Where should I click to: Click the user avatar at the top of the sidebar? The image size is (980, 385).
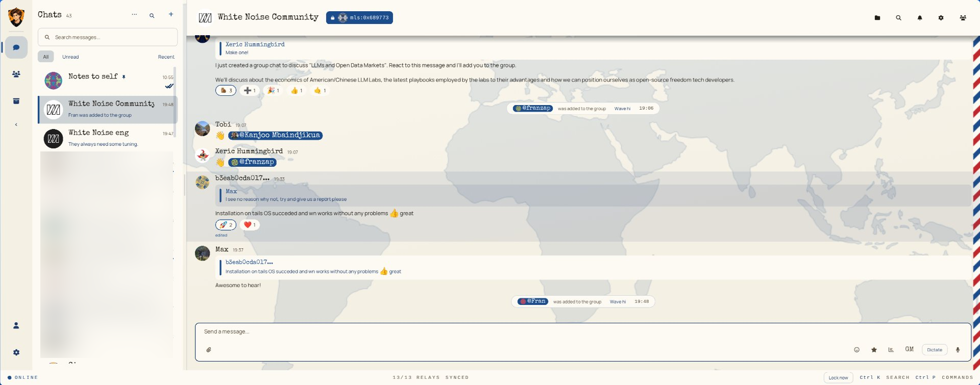tap(16, 17)
